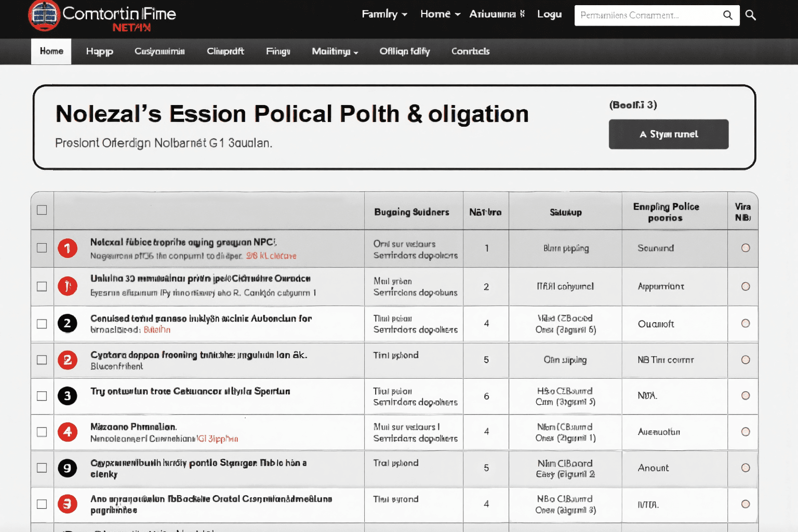Open the Home dropdown in the top header

[x=440, y=14]
